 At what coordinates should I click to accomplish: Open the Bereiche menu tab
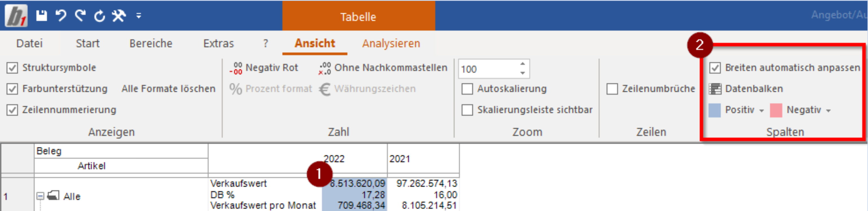coord(151,43)
